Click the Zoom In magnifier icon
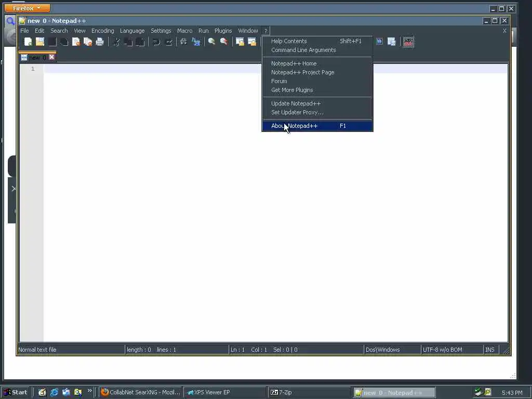The width and height of the screenshot is (532, 399). point(212,42)
